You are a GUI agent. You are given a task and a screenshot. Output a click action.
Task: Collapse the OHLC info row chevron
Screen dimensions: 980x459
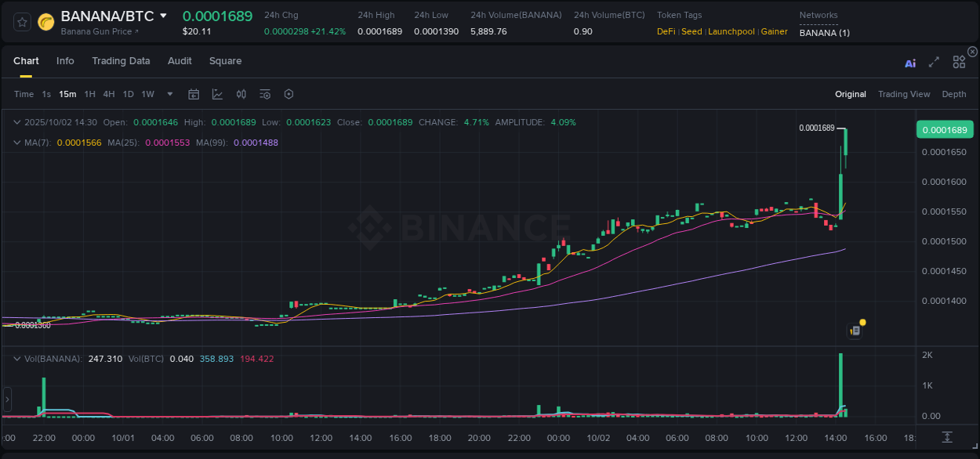tap(17, 122)
